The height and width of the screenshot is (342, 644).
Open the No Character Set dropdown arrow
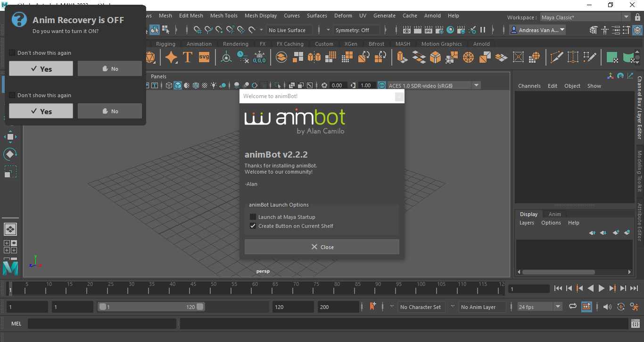click(x=392, y=307)
